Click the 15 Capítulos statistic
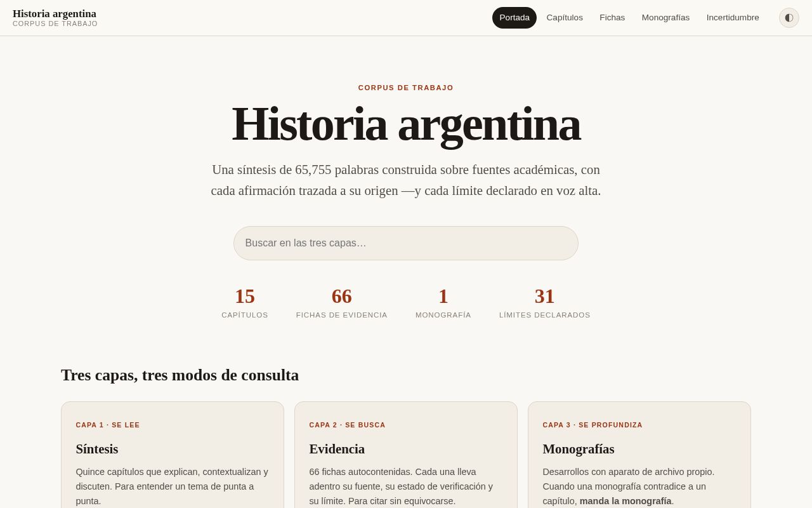This screenshot has height=508, width=812. point(245,302)
